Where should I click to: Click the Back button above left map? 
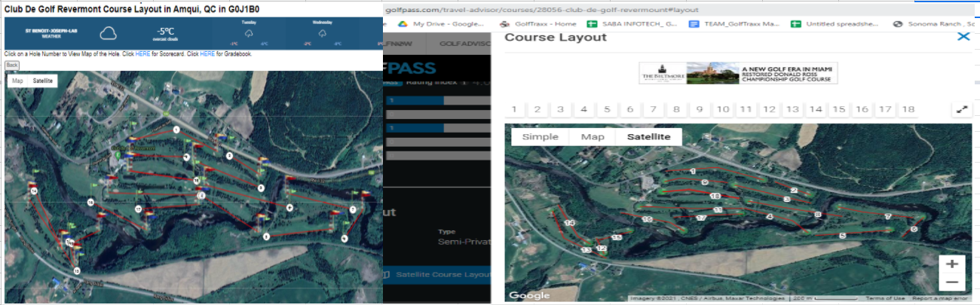(x=12, y=66)
